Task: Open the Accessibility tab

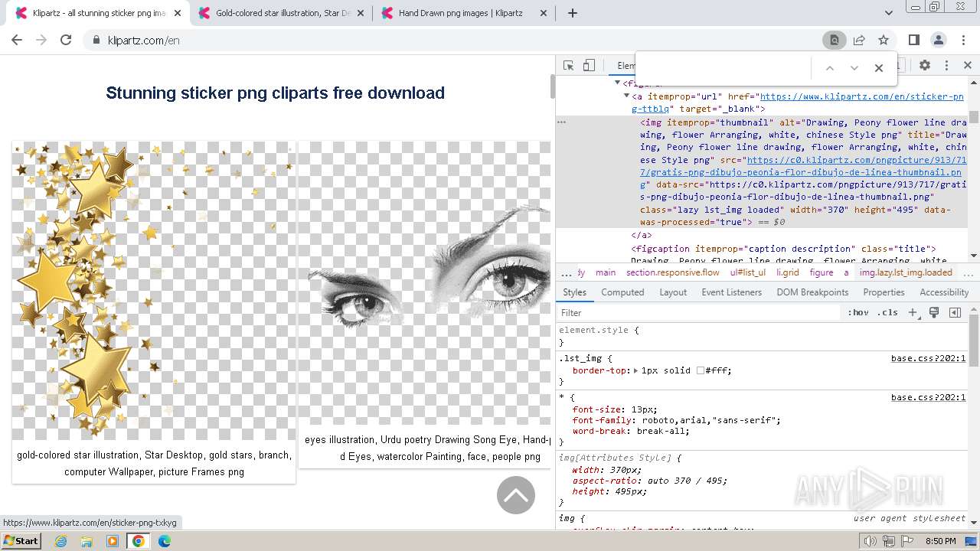Action: (x=944, y=292)
